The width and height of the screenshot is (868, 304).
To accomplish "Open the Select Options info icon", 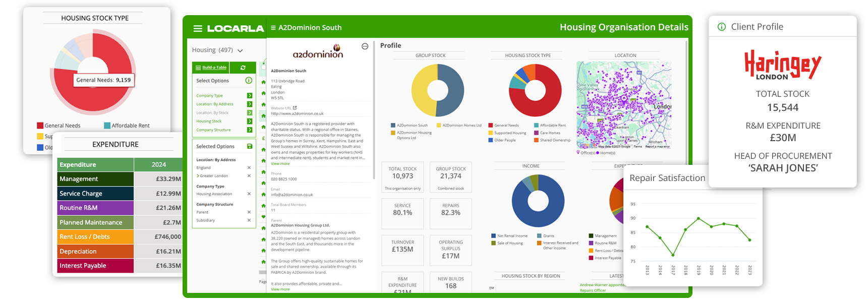I will point(249,81).
